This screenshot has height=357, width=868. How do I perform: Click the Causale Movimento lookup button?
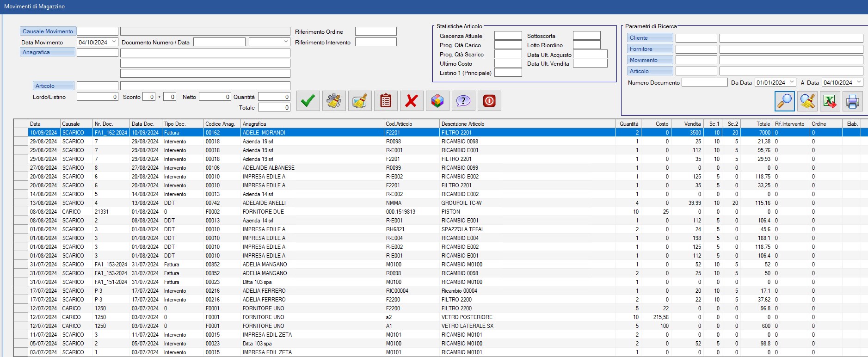coord(48,31)
